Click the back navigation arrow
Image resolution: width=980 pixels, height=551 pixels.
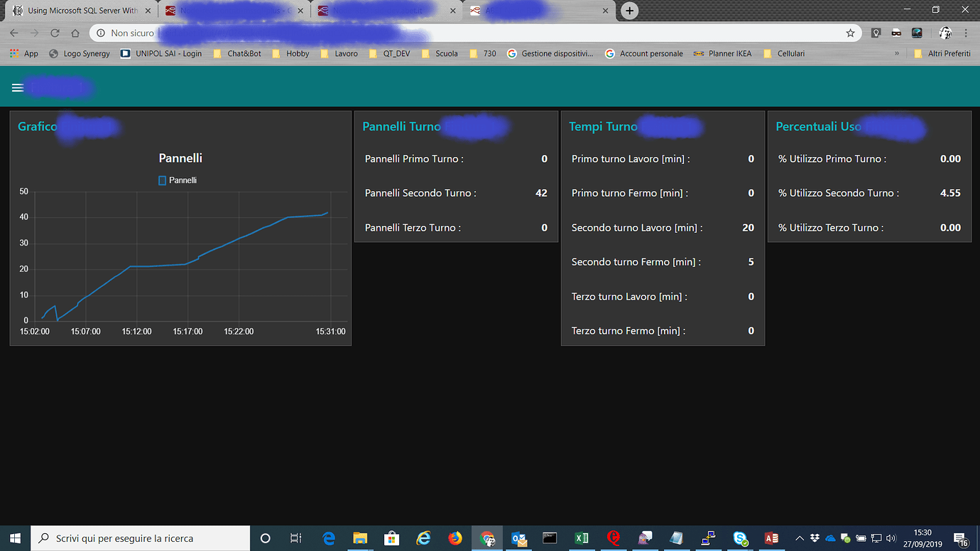13,33
